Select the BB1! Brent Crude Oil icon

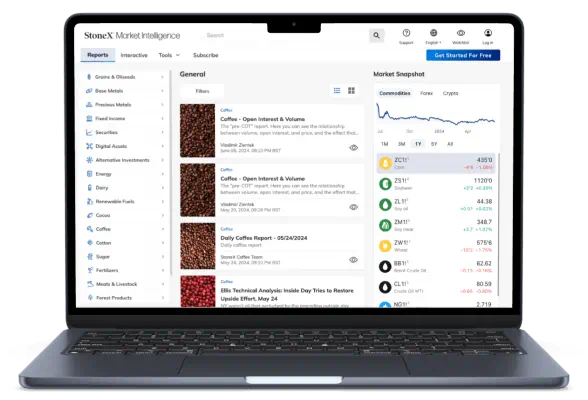[x=385, y=267]
